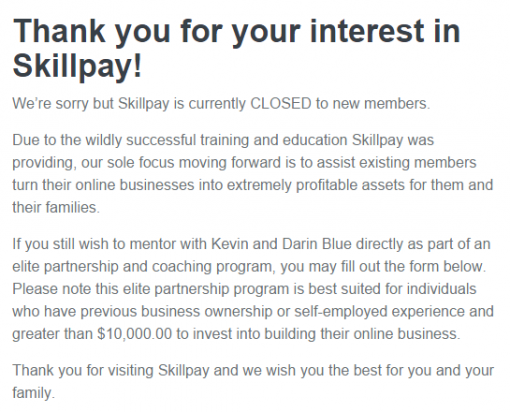
Task: Click the phrase "building their online business"
Action: (x=362, y=334)
